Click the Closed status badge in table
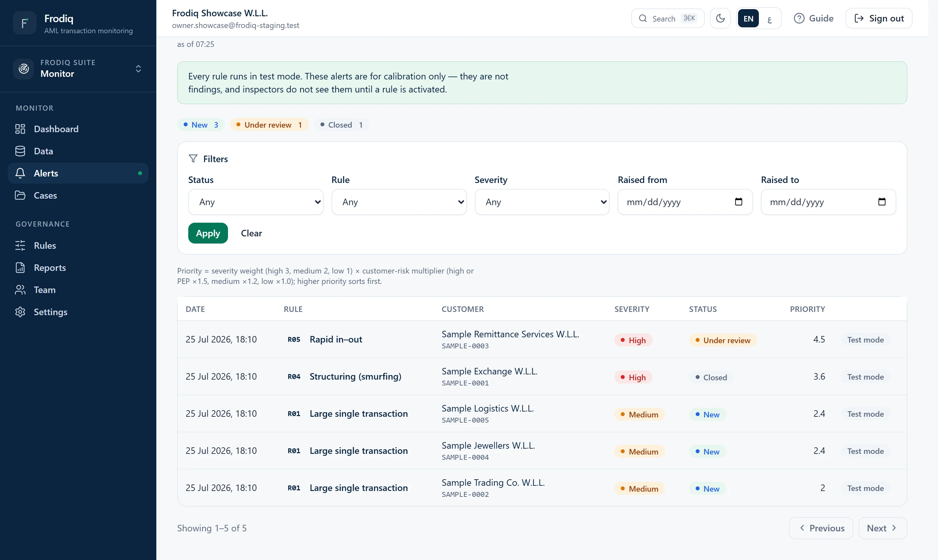938x560 pixels. point(711,377)
